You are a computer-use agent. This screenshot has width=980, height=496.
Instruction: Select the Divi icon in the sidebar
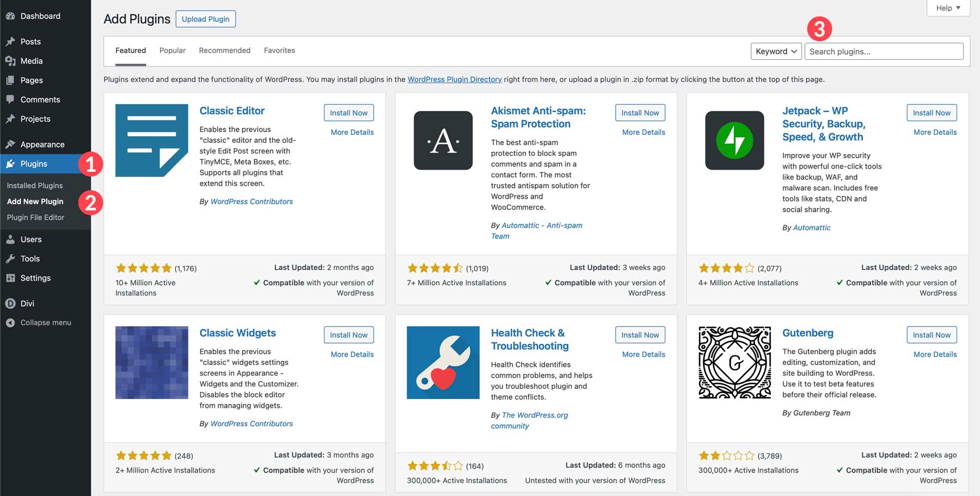pyautogui.click(x=11, y=303)
